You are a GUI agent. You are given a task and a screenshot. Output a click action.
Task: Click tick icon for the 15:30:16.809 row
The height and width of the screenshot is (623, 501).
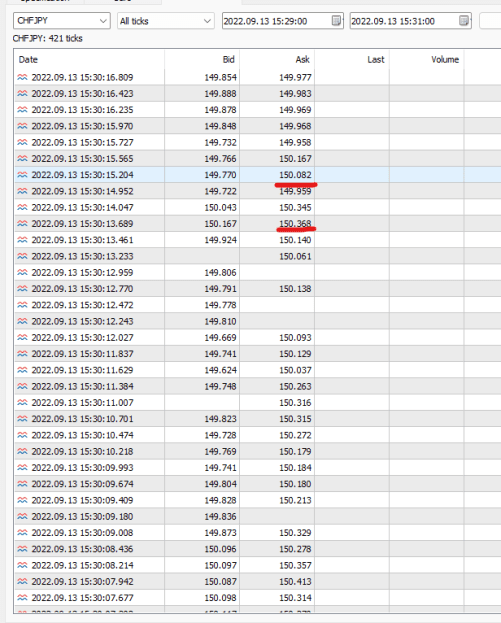point(22,77)
